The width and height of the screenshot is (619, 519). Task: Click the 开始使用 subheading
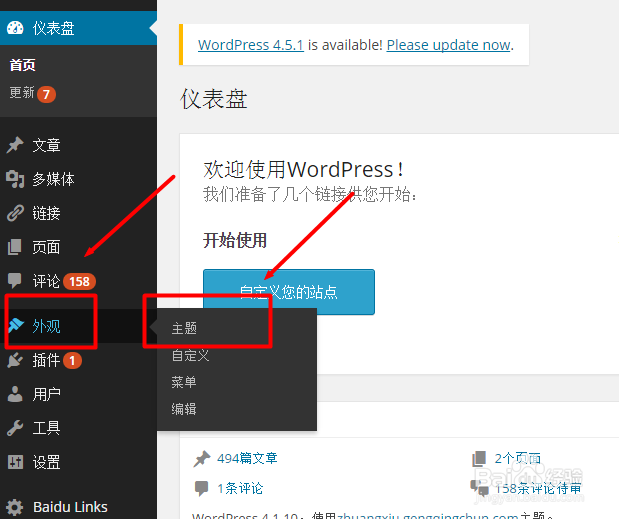click(235, 240)
